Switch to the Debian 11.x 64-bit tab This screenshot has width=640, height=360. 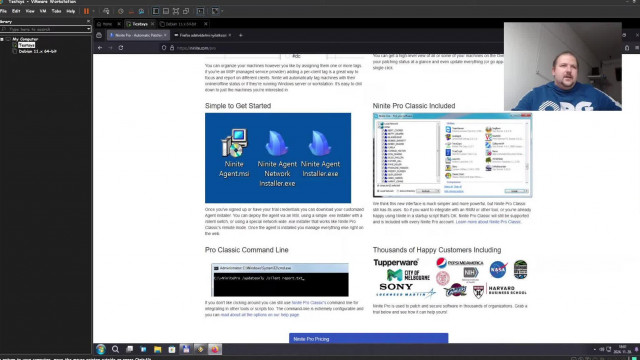pos(181,24)
